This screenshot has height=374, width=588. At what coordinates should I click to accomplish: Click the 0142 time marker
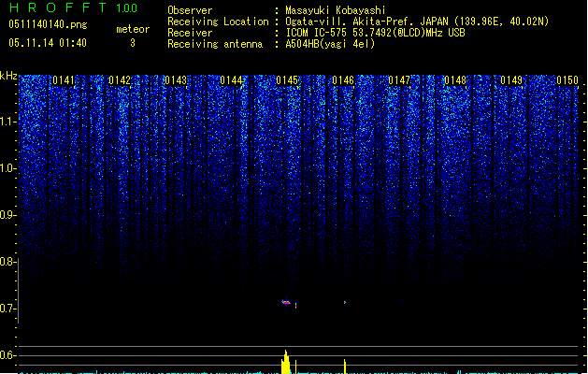click(120, 80)
